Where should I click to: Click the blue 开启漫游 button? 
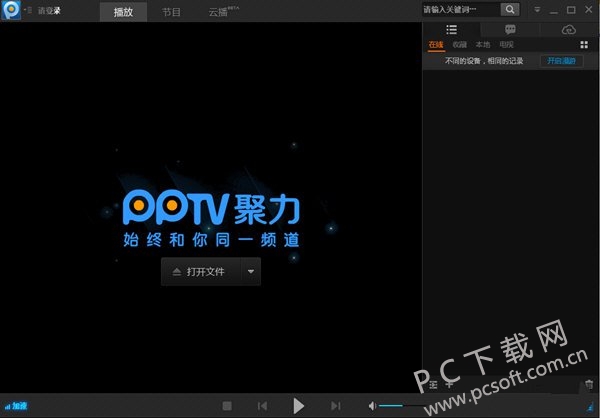tap(561, 61)
